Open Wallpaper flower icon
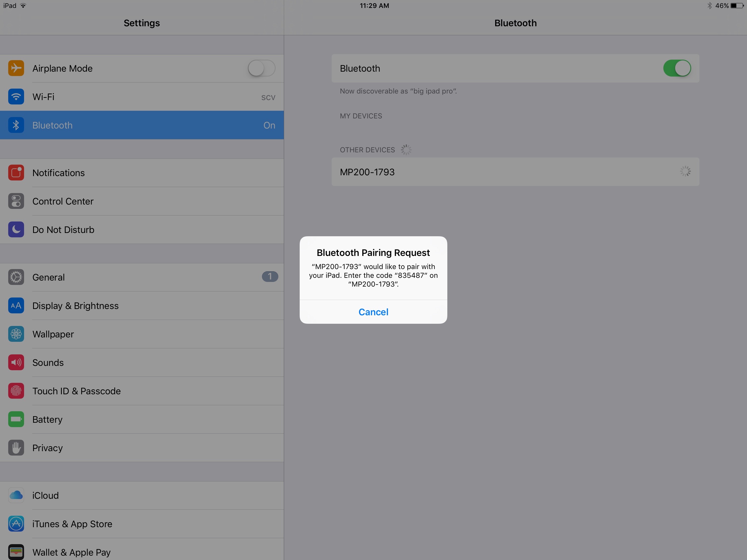 (x=16, y=334)
